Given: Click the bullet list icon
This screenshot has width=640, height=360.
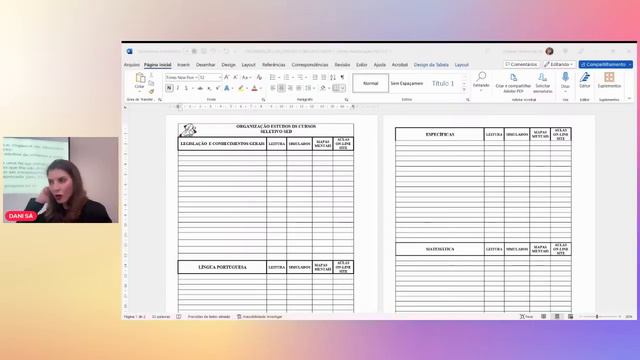Looking at the screenshot, I should coord(273,77).
